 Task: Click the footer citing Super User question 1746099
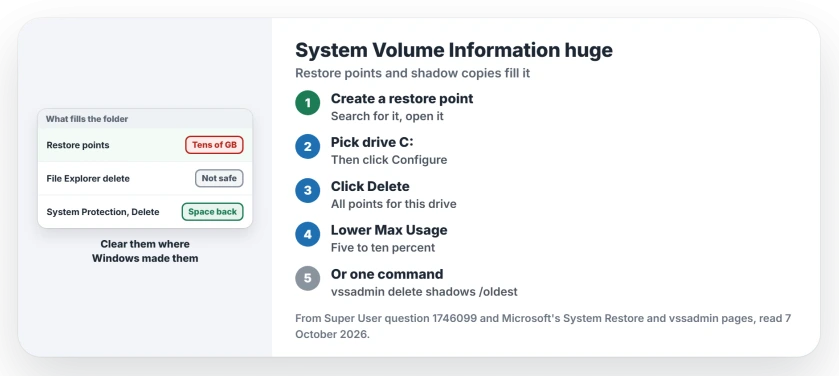[x=543, y=326]
